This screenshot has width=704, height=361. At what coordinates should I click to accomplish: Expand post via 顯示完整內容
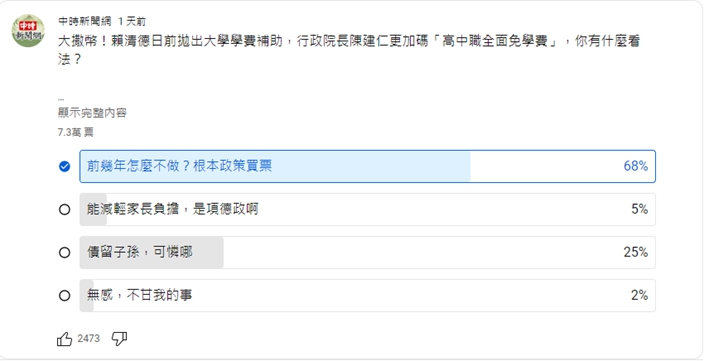pyautogui.click(x=92, y=113)
